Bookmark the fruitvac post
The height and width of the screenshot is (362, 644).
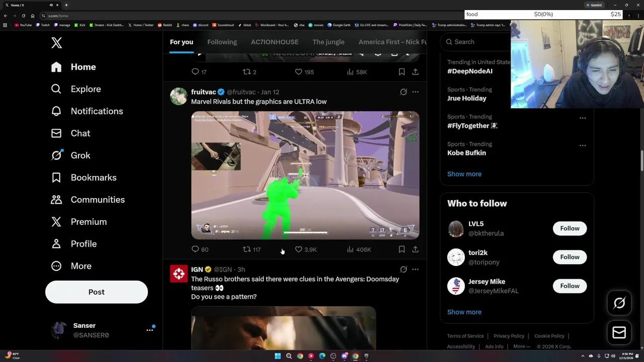(401, 249)
